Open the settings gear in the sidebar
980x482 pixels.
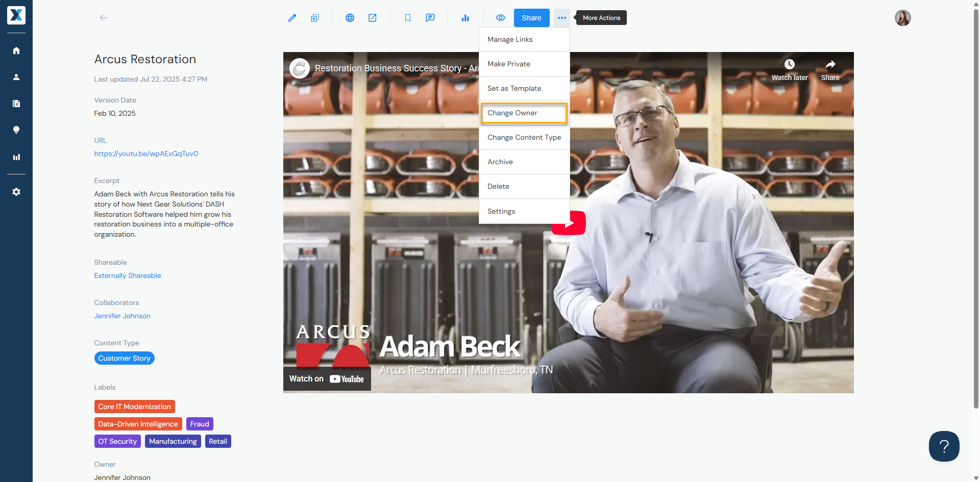click(16, 192)
